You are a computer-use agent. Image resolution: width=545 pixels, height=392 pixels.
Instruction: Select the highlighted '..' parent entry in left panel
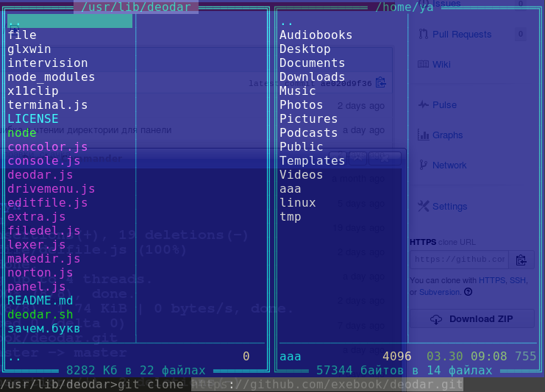70,21
